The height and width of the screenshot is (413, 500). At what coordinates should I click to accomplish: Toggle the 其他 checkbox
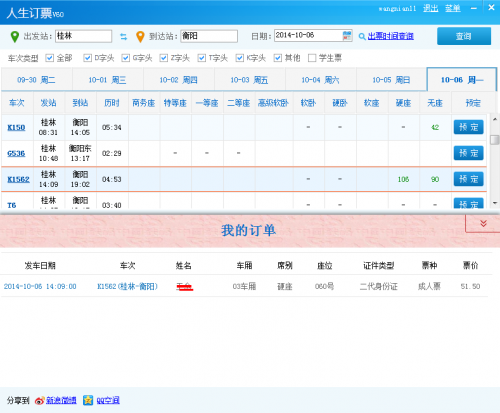point(277,58)
